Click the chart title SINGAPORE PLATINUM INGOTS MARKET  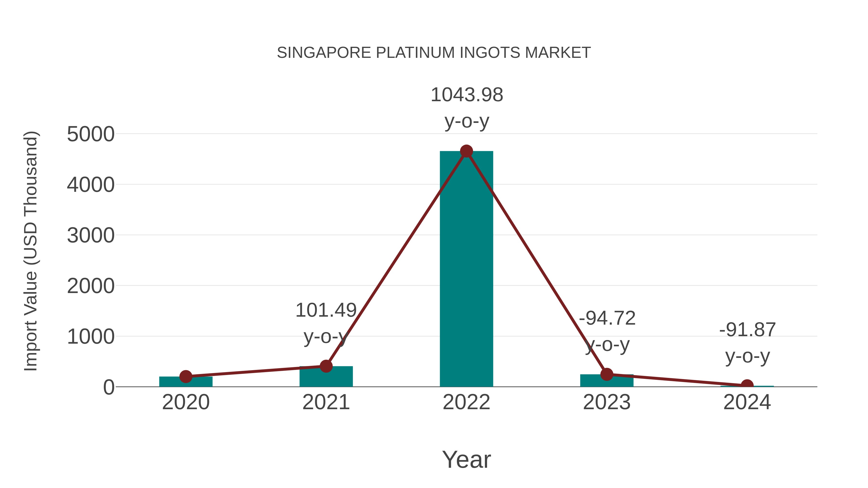[434, 53]
